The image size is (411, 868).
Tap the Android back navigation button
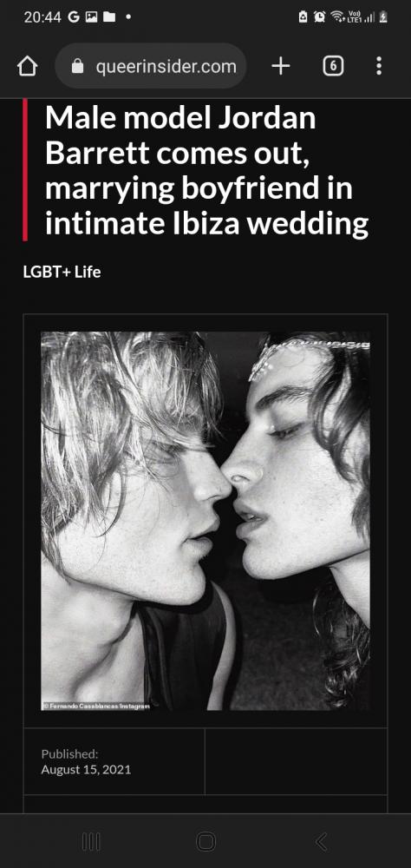[x=321, y=841]
